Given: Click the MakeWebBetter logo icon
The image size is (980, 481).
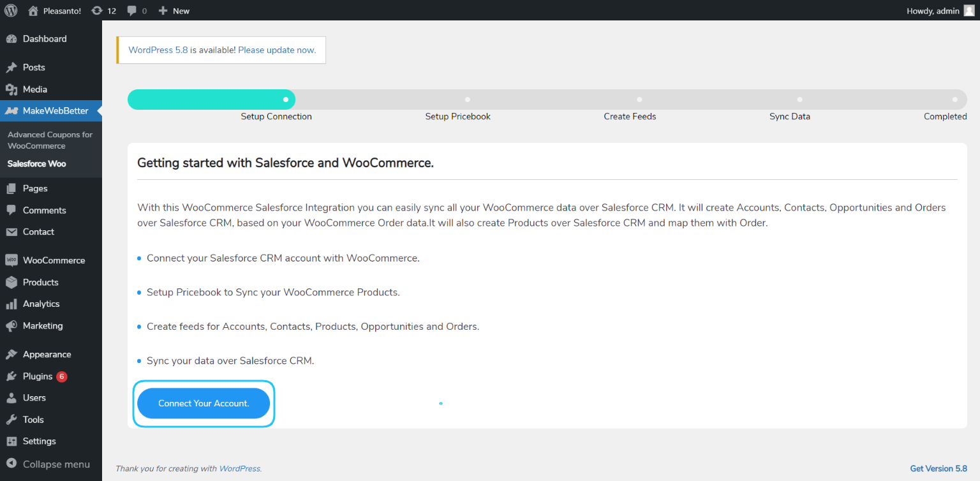Looking at the screenshot, I should pos(11,111).
